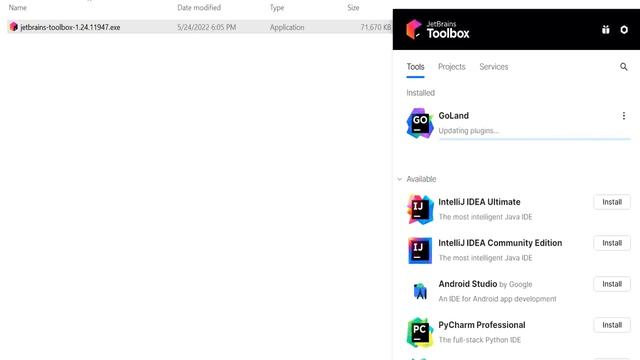Screen dimensions: 640x360
Task: Click the IntelliJ IDEA Community Edition icon
Action: (x=420, y=250)
